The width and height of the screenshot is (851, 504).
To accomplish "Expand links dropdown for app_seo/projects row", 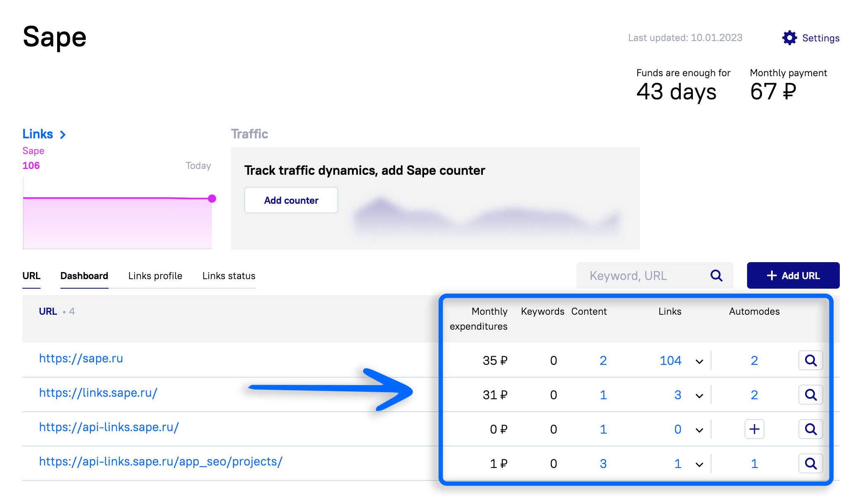I will [x=699, y=464].
